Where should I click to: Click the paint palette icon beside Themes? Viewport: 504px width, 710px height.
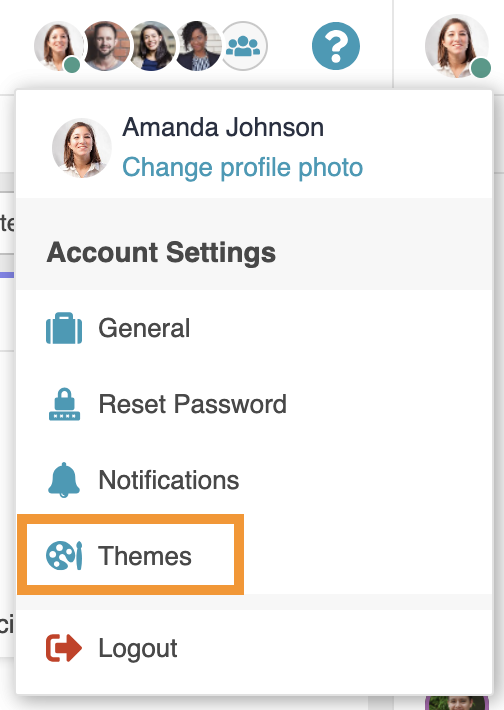pyautogui.click(x=64, y=556)
